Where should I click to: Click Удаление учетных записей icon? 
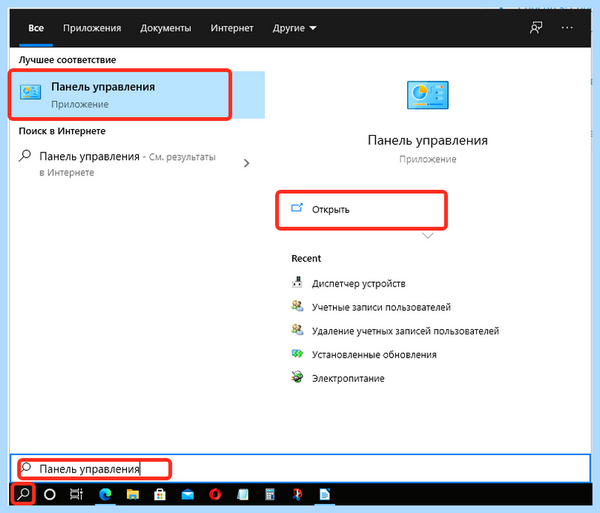tap(297, 330)
